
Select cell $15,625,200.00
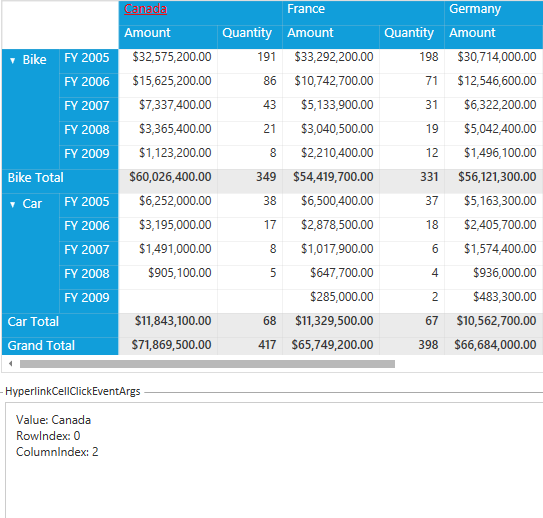point(168,85)
